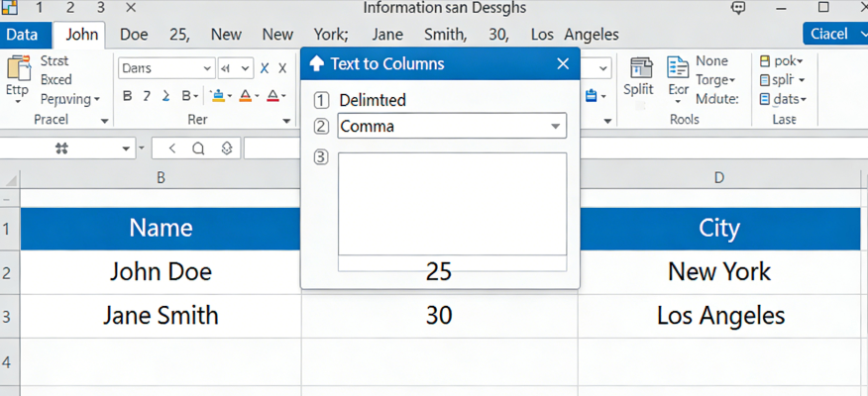Click the Bxced command
The width and height of the screenshot is (868, 396).
[x=56, y=79]
